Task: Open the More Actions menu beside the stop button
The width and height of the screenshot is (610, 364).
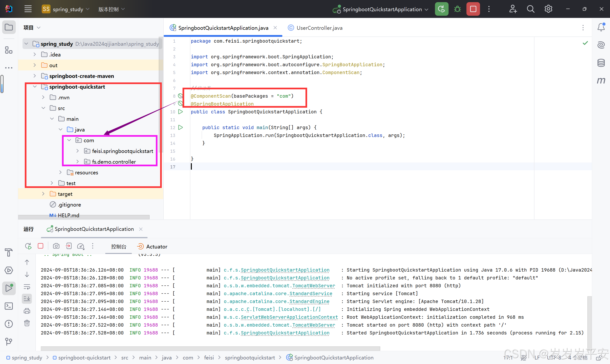Action: 489,9
